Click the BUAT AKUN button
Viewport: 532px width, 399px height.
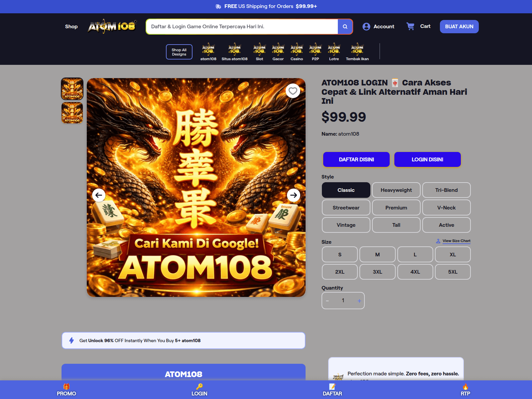(x=459, y=27)
